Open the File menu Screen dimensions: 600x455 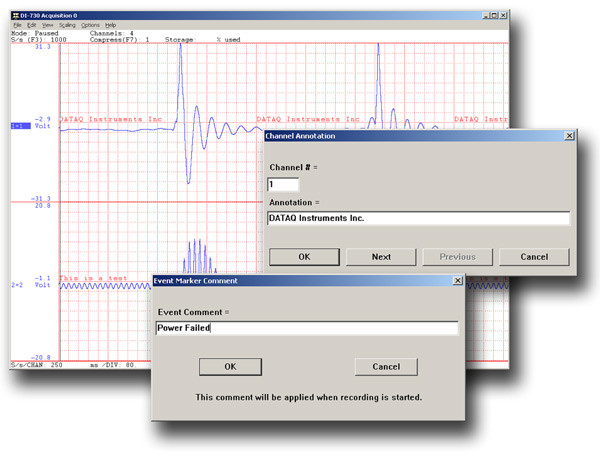point(17,25)
